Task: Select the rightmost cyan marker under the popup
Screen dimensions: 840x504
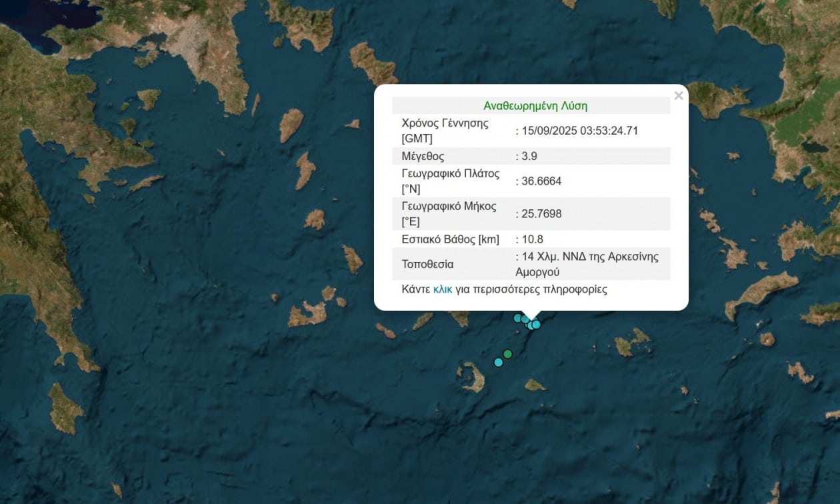Action: (x=536, y=324)
